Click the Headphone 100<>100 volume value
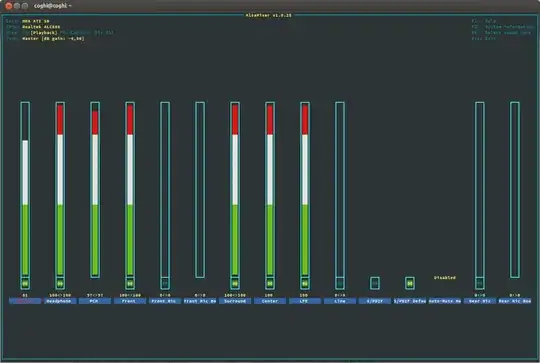540x363 pixels. click(x=60, y=295)
